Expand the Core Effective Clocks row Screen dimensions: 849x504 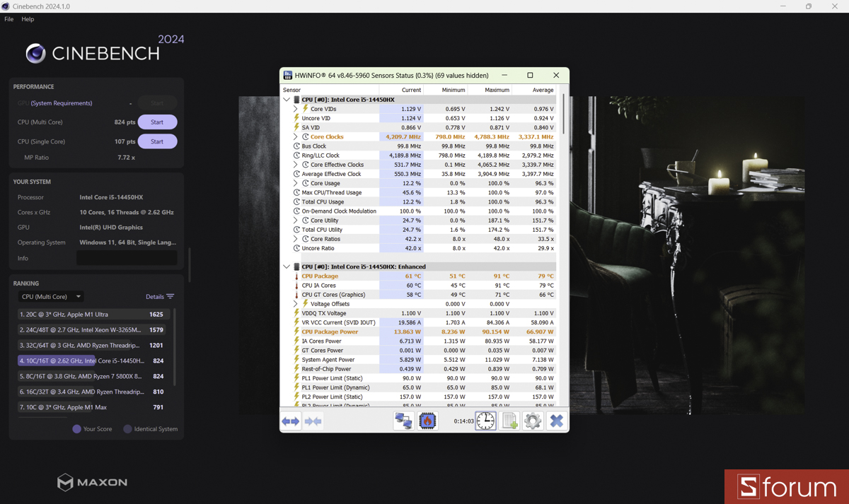(x=296, y=165)
